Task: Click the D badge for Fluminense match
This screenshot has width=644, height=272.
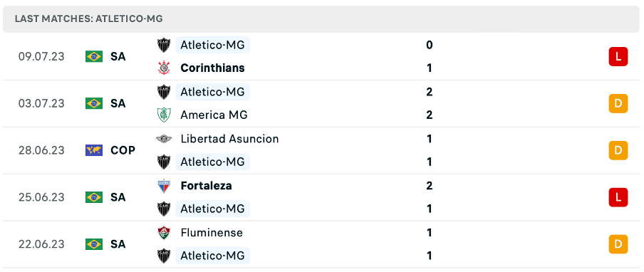Action: click(x=618, y=244)
